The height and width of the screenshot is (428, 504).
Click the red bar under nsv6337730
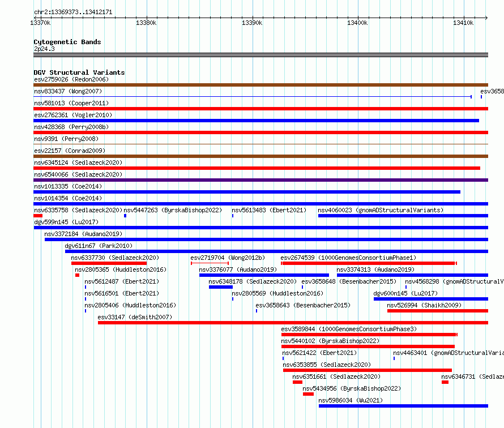click(109, 263)
